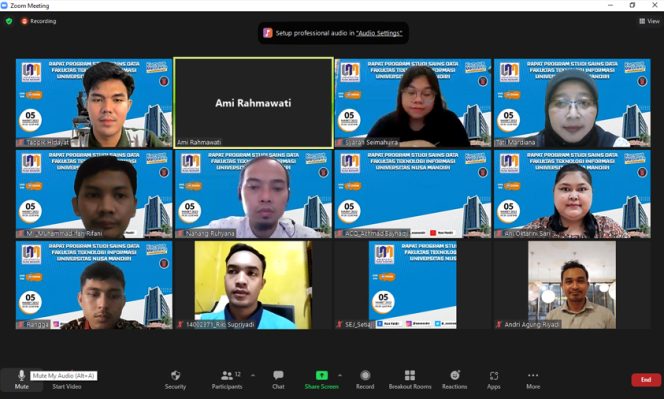This screenshot has height=399, width=664.
Task: Click the Recording status indicator
Action: (39, 21)
